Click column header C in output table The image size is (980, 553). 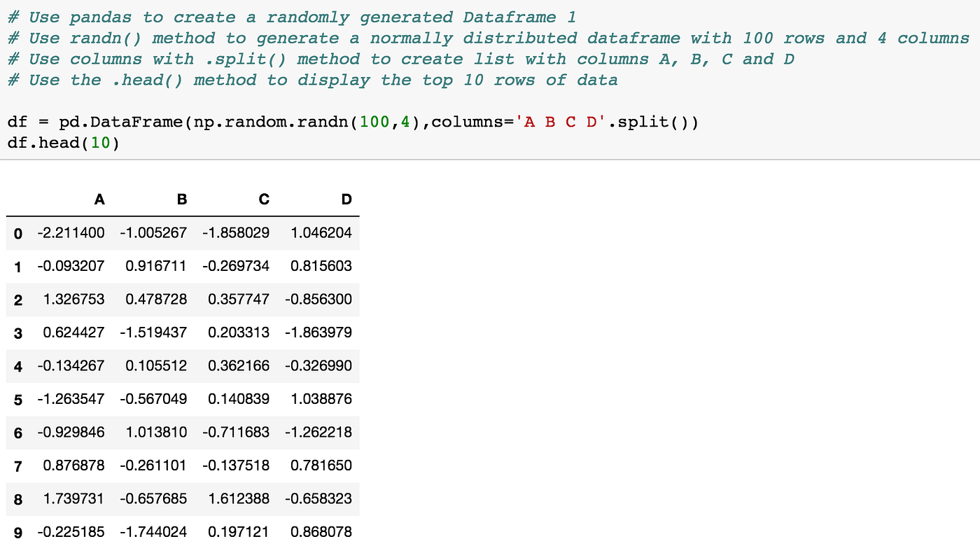264,199
